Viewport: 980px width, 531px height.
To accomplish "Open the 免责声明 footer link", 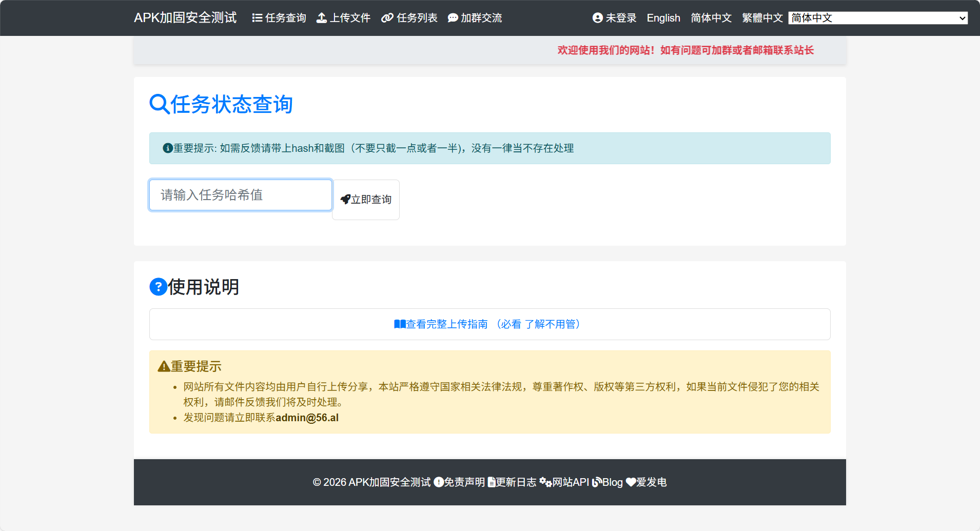I will (464, 482).
